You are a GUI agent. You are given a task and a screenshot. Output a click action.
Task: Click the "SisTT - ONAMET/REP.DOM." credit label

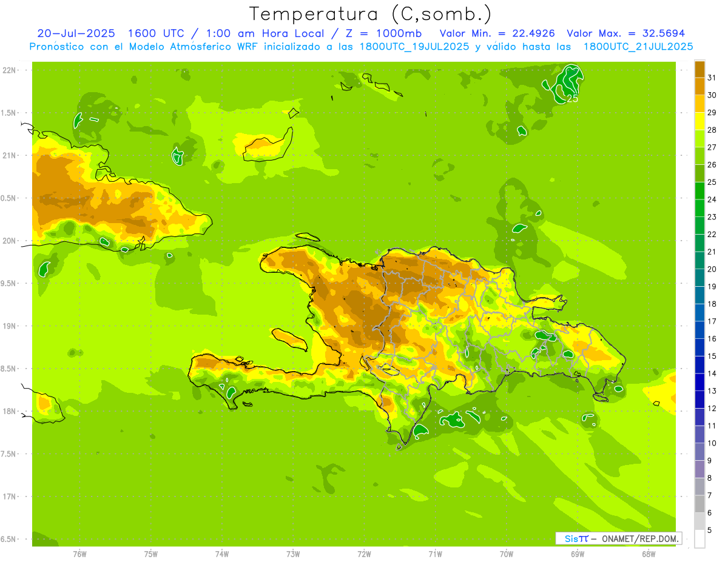pyautogui.click(x=619, y=538)
